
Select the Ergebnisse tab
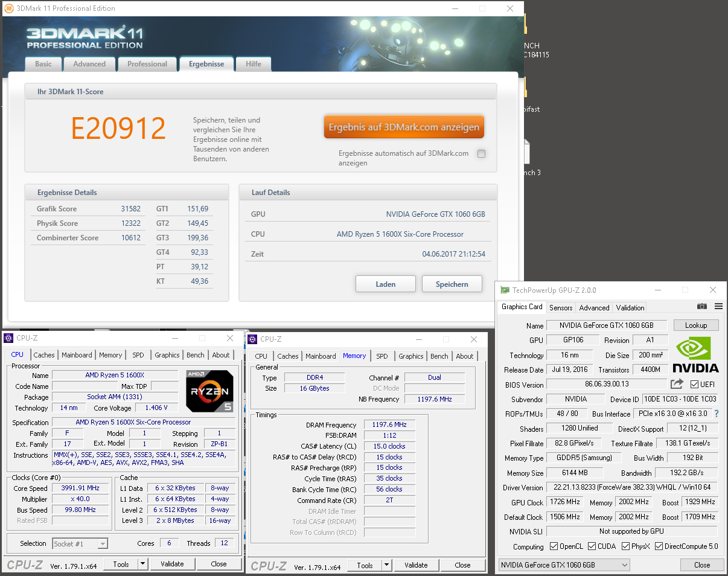click(206, 64)
